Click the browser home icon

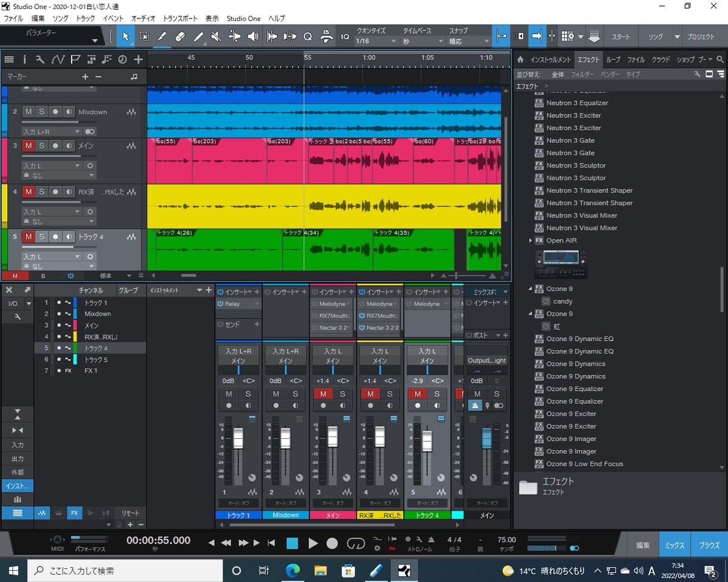coord(520,60)
